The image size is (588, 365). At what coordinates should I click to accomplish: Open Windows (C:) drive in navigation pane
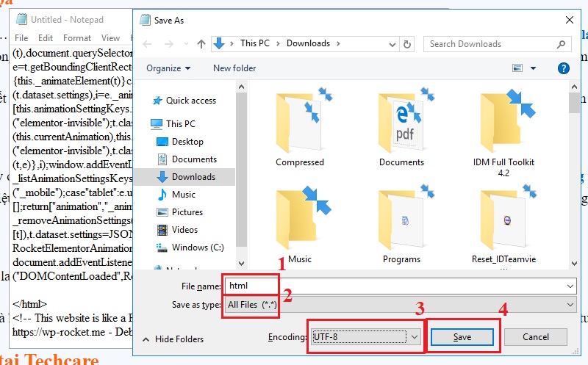coord(190,247)
